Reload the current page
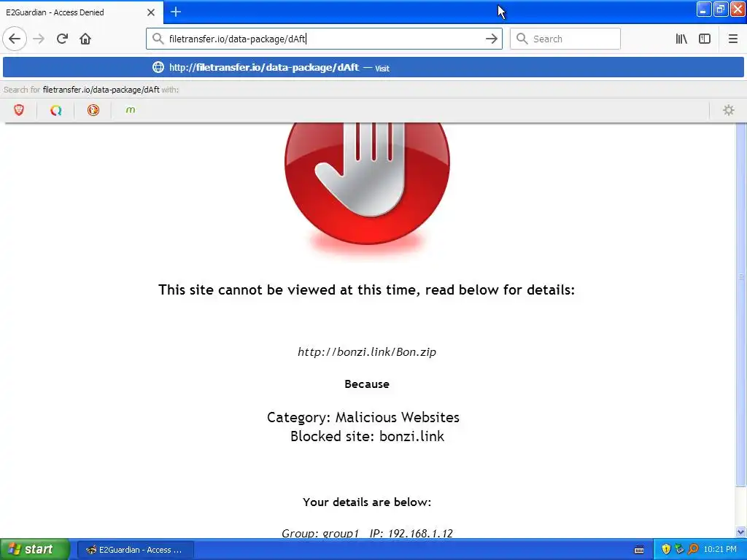Image resolution: width=747 pixels, height=560 pixels. pyautogui.click(x=62, y=39)
